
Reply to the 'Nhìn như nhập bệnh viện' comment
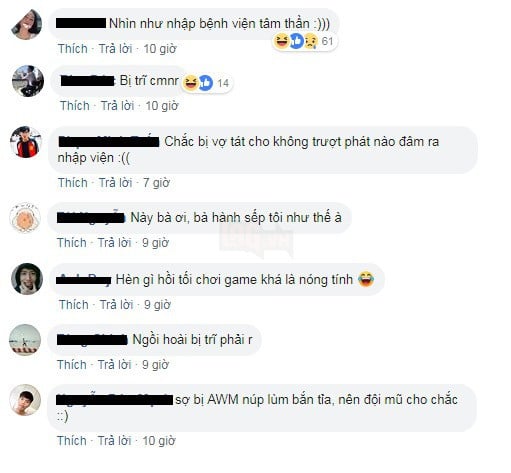click(x=115, y=49)
